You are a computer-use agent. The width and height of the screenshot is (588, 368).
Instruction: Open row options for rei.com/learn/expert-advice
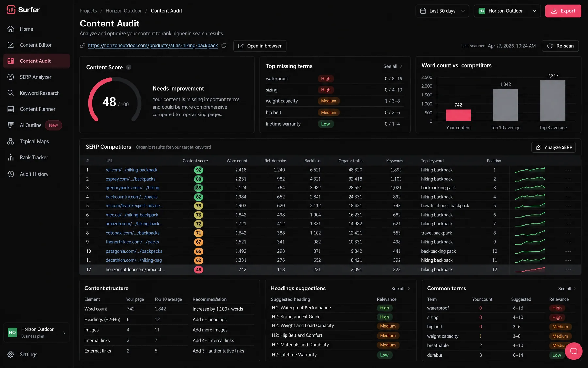[568, 206]
